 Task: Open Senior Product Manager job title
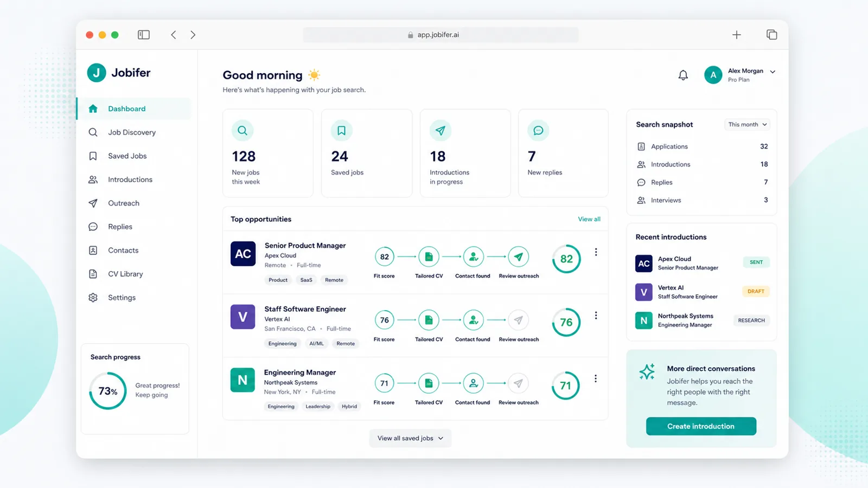[x=305, y=246]
